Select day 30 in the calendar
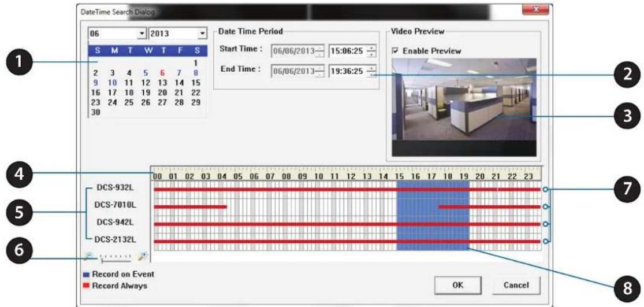The height and width of the screenshot is (307, 644). click(x=95, y=112)
